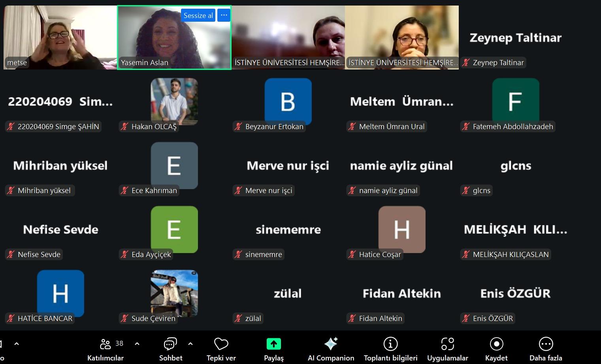This screenshot has height=364, width=601.
Task: Click the muted mic icon for Fidan Altekin
Action: tap(352, 318)
